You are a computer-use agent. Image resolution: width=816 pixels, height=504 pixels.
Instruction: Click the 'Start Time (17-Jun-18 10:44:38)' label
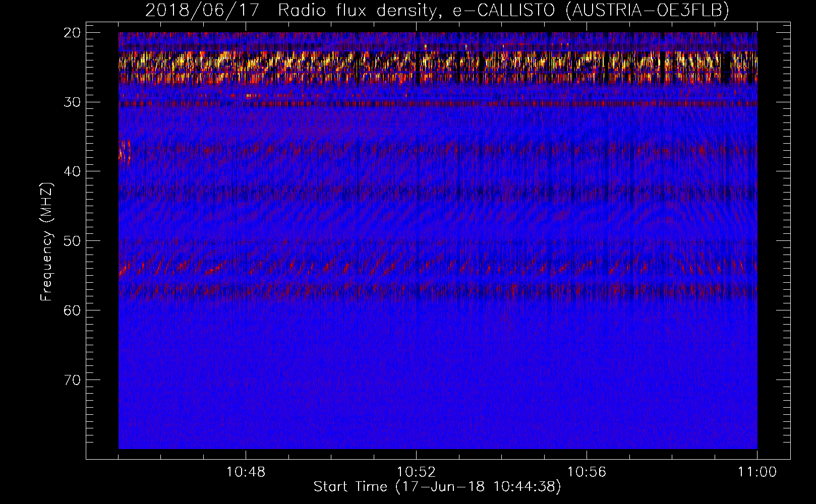point(437,487)
